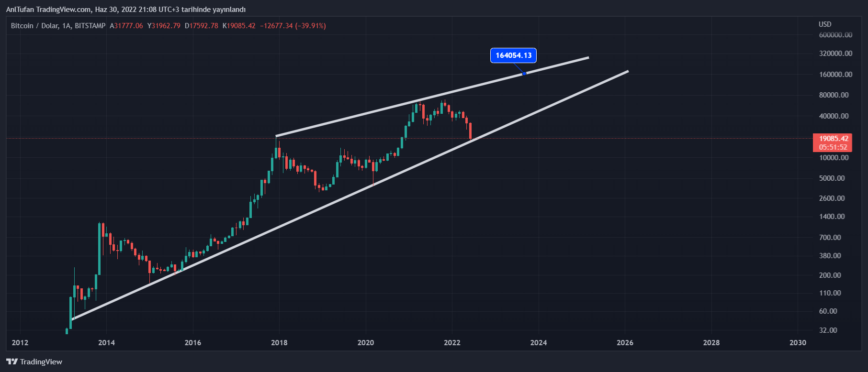This screenshot has width=868, height=372.
Task: Click the AnlTufan author name in header
Action: tap(20, 10)
